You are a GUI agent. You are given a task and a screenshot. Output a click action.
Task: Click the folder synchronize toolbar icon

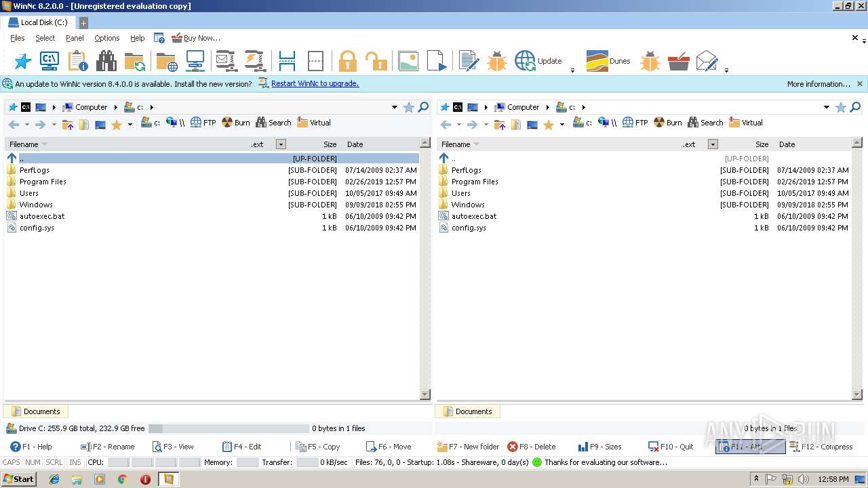[134, 61]
